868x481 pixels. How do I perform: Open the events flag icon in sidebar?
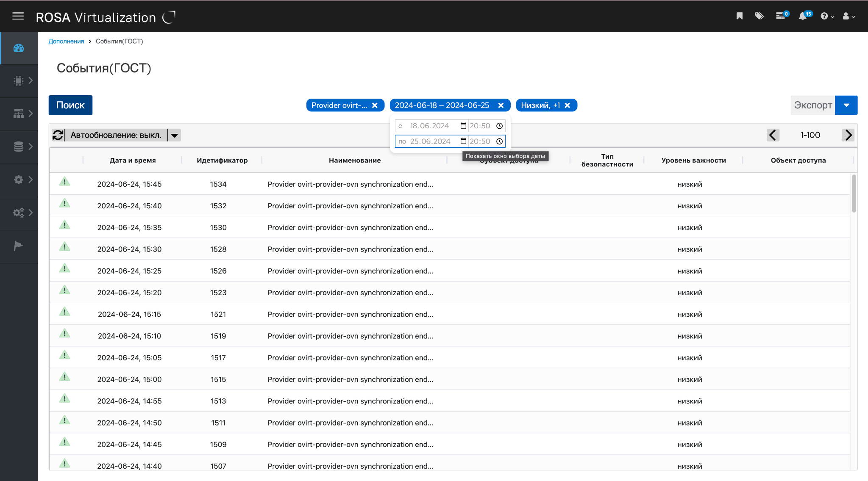coord(19,246)
